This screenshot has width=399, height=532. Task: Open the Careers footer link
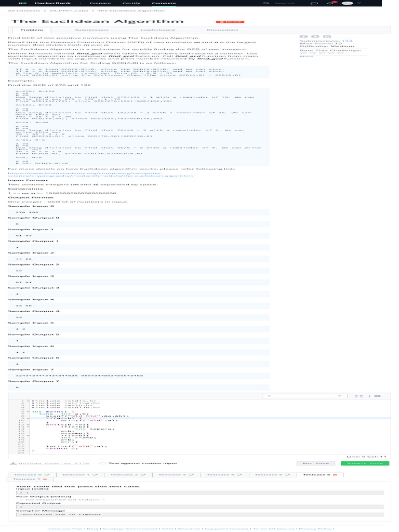(238, 528)
